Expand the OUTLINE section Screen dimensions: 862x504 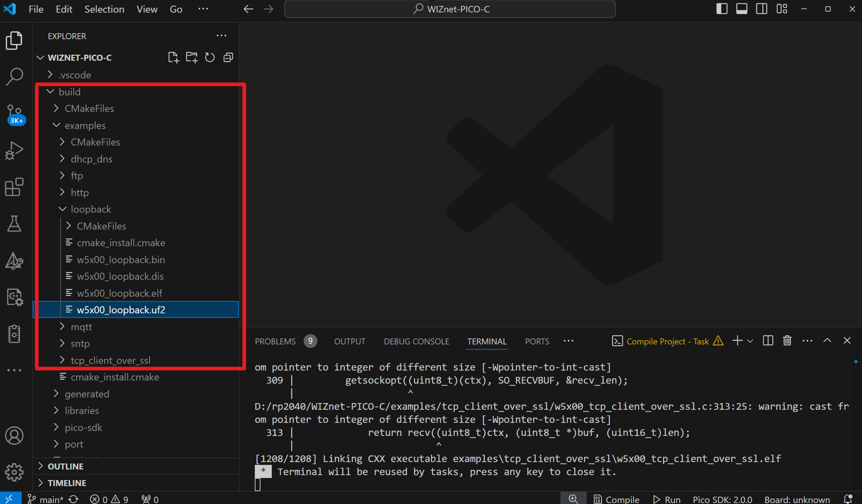(x=65, y=466)
